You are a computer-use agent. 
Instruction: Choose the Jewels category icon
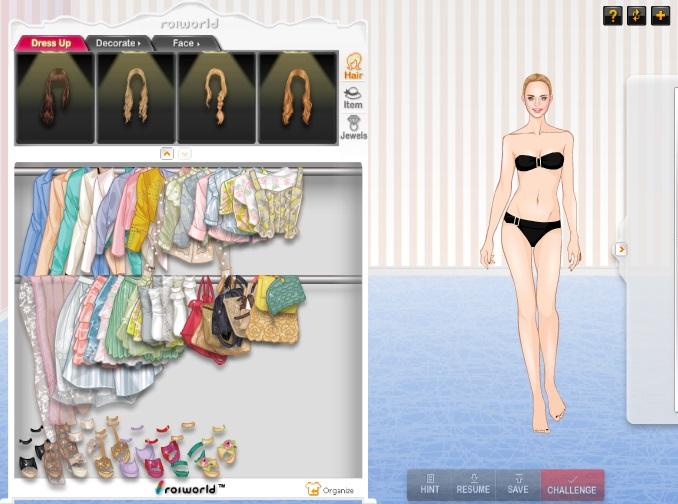(353, 128)
